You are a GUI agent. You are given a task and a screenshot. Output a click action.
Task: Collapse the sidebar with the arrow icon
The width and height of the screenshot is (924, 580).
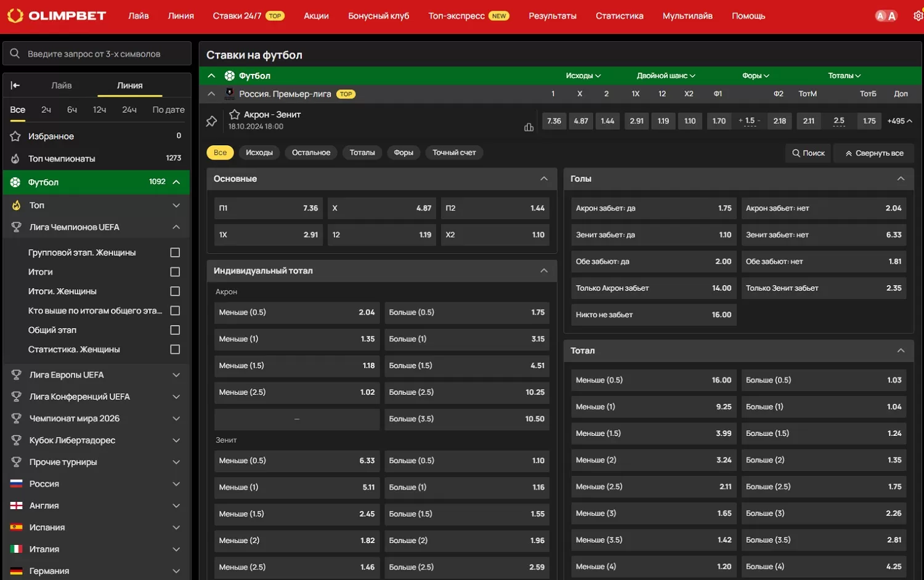[15, 85]
